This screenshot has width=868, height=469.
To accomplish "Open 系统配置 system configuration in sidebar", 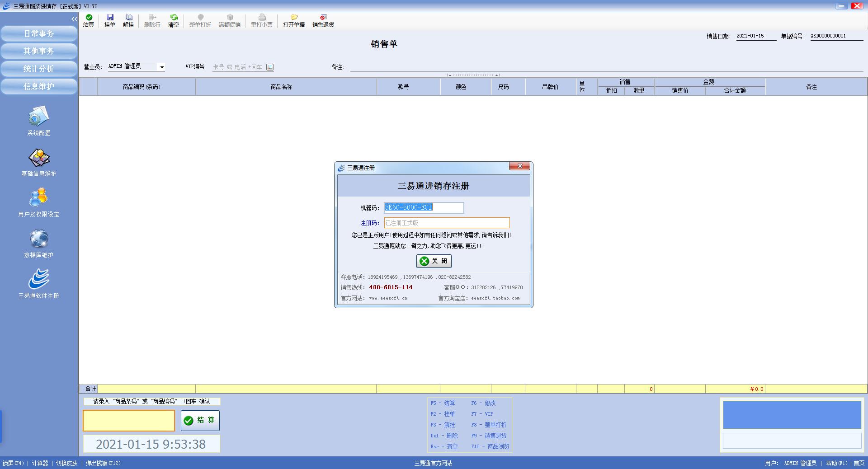I will point(39,121).
